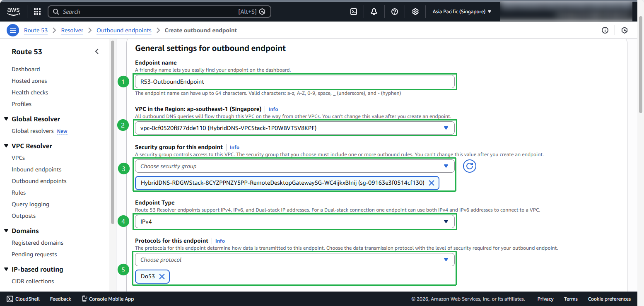
Task: Open the AWS services grid menu
Action: 37,12
